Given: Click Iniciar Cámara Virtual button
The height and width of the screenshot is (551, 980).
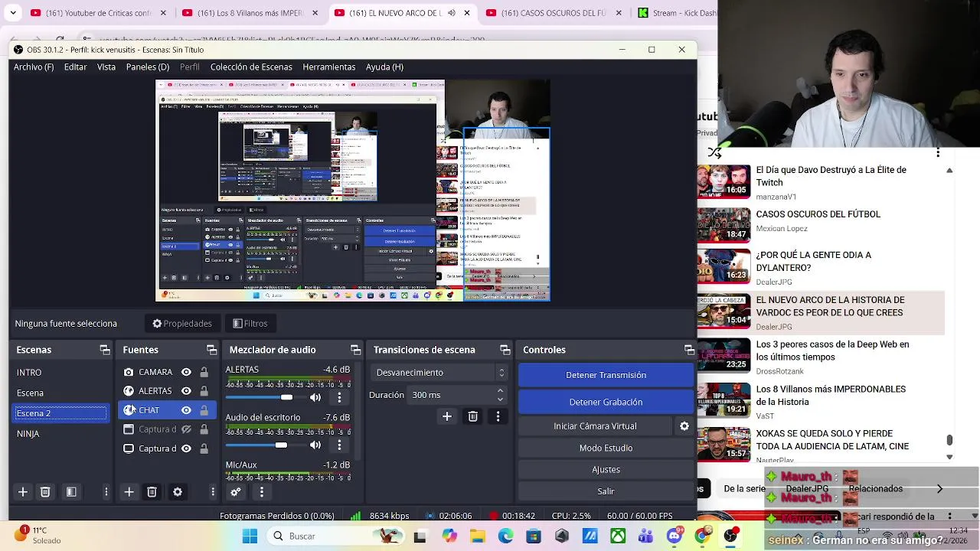Looking at the screenshot, I should point(595,426).
